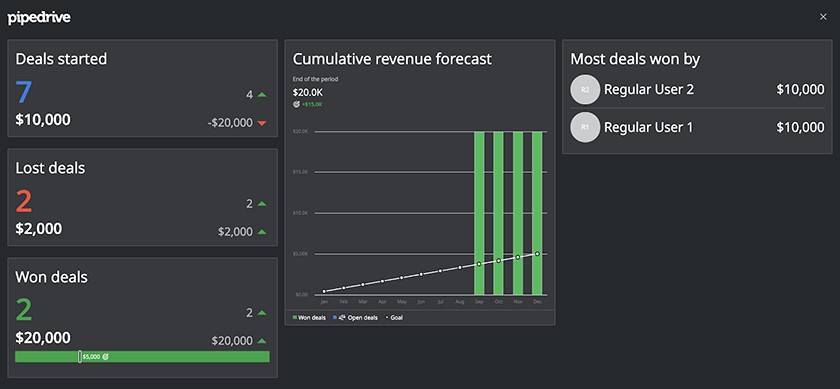Image resolution: width=840 pixels, height=389 pixels.
Task: Click the Open deals legend label
Action: click(x=363, y=318)
